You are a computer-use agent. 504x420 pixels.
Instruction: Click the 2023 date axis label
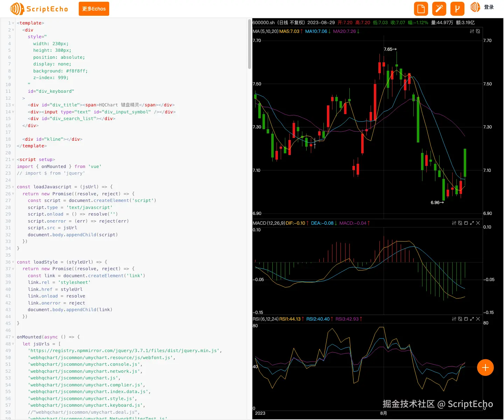[x=260, y=413]
